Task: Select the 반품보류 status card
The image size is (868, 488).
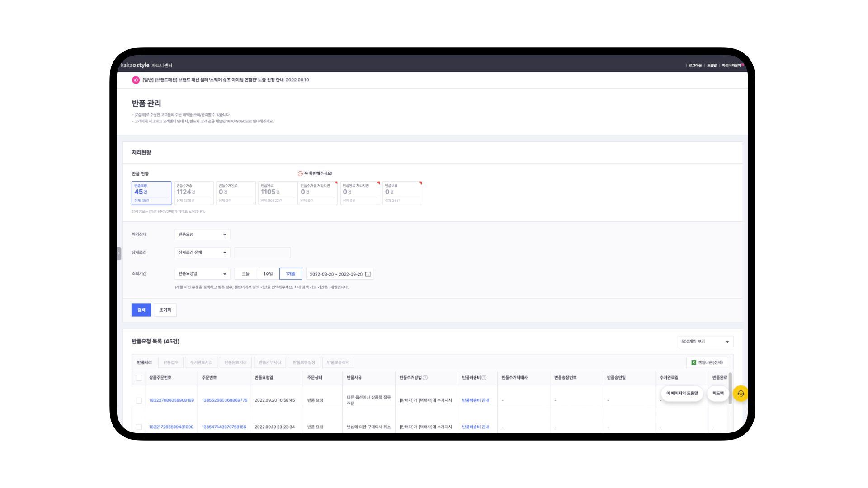Action: (x=402, y=193)
